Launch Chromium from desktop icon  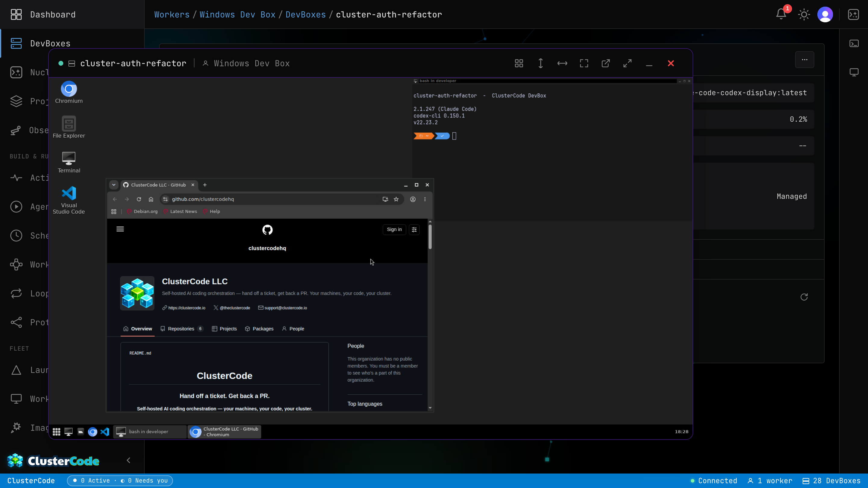[x=69, y=92]
